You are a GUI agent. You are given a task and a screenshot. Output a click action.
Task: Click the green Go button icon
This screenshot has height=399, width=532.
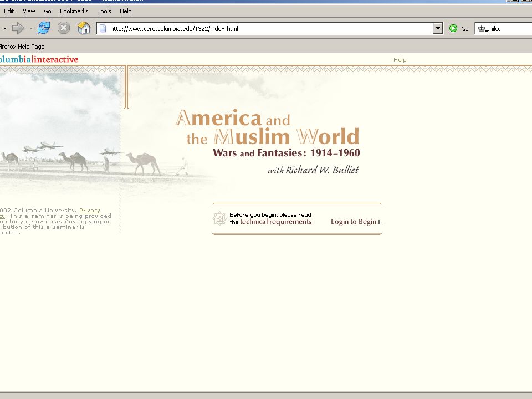pos(453,28)
